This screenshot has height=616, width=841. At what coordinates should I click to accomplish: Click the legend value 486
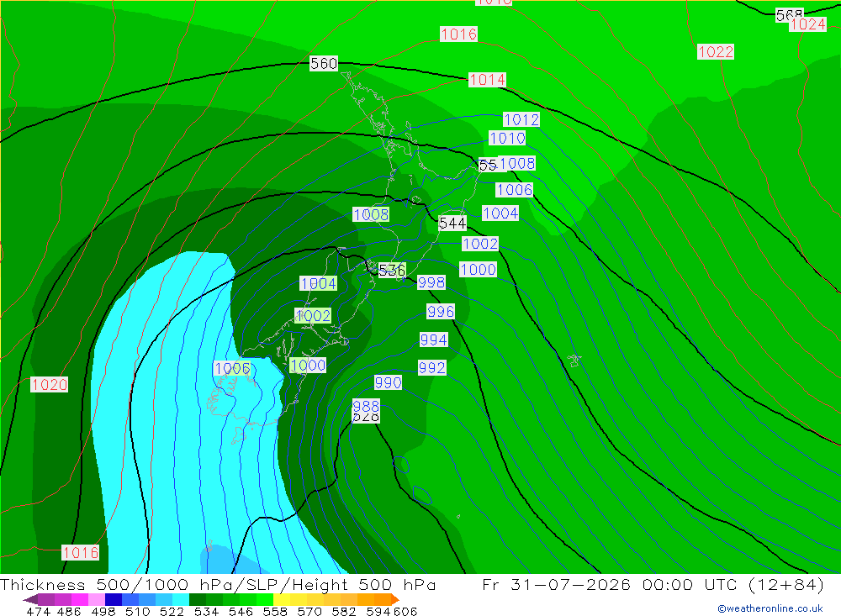tap(69, 611)
